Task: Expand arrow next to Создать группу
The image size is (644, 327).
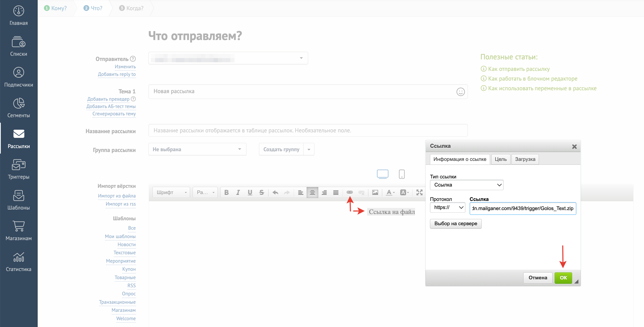Action: [309, 149]
